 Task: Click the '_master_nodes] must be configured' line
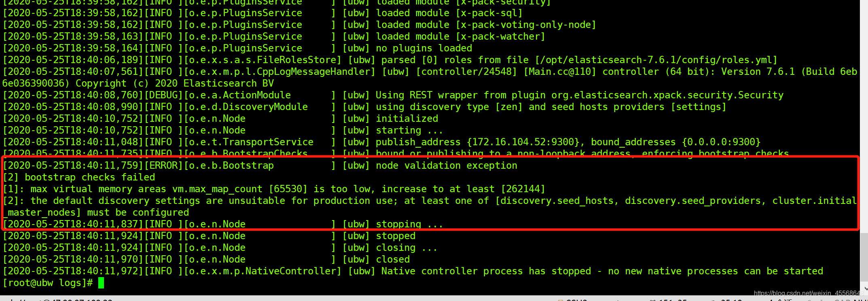[x=96, y=212]
